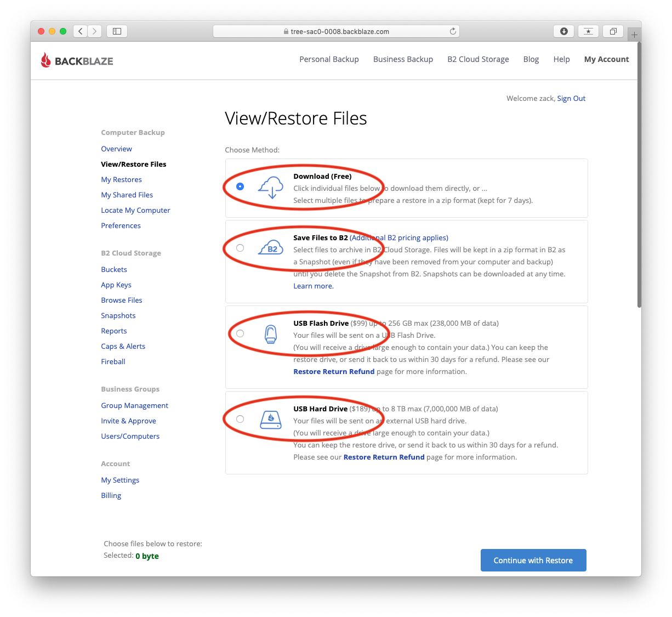Image resolution: width=672 pixels, height=617 pixels.
Task: Click the Learn more link
Action: point(314,286)
